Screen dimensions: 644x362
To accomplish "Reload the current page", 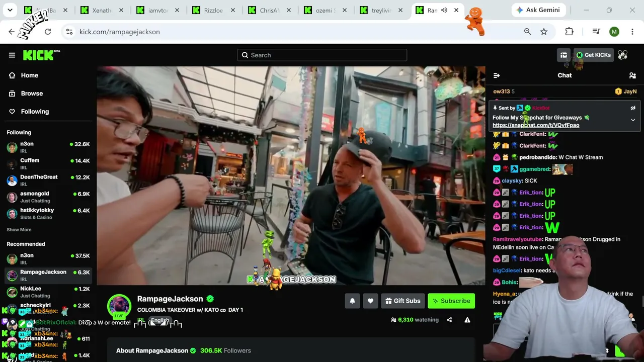I will 48,32.
